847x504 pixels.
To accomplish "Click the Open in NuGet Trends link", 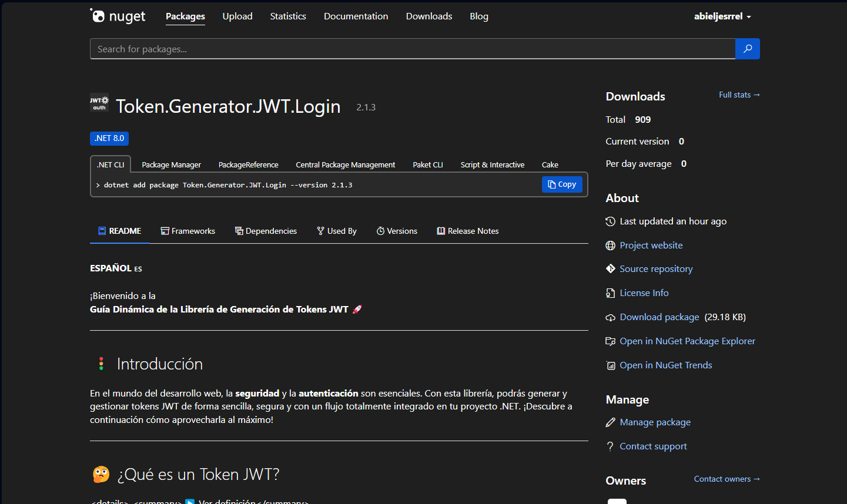I will [665, 365].
